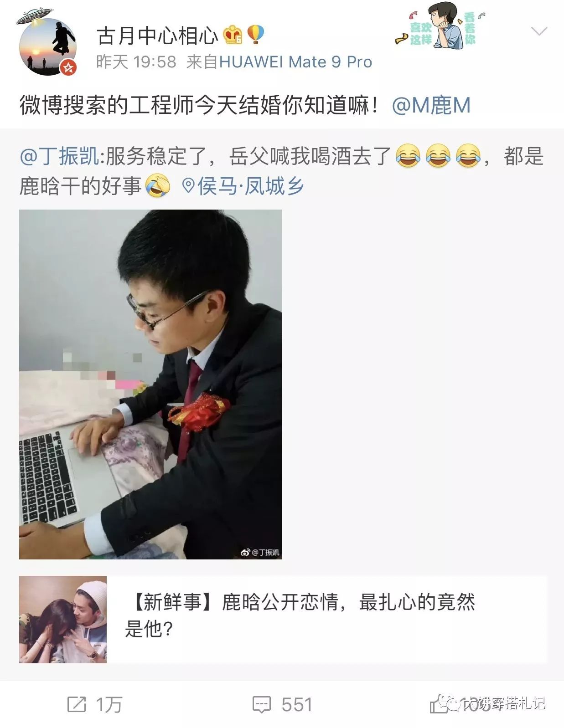The height and width of the screenshot is (728, 564).
Task: Open the 古月中心相心 username link
Action: (158, 36)
